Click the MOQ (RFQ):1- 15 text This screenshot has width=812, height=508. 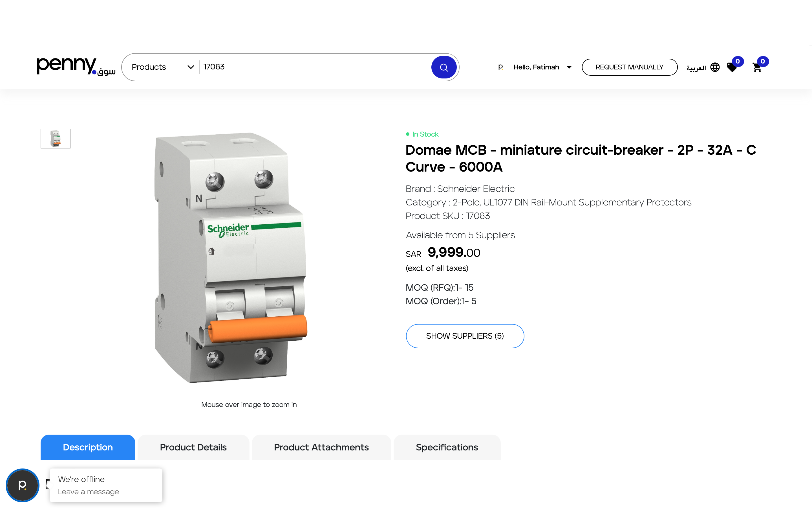pos(440,288)
